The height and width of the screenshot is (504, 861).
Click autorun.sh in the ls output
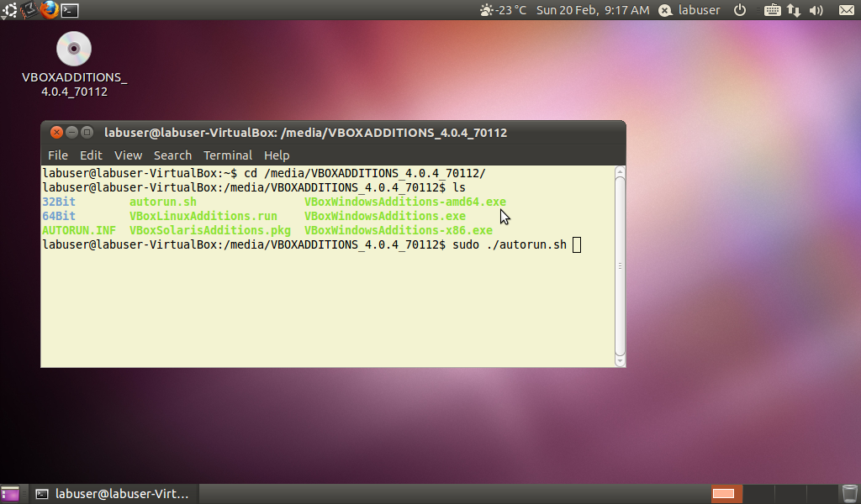pos(163,202)
